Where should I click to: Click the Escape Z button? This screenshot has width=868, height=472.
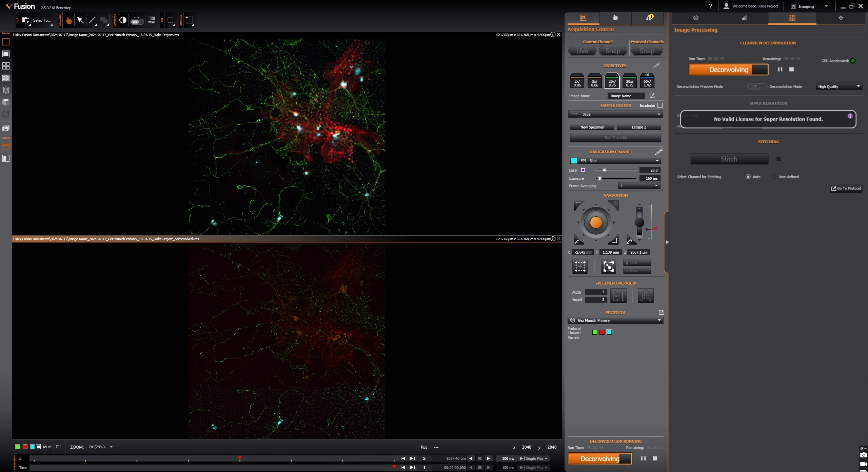point(639,127)
